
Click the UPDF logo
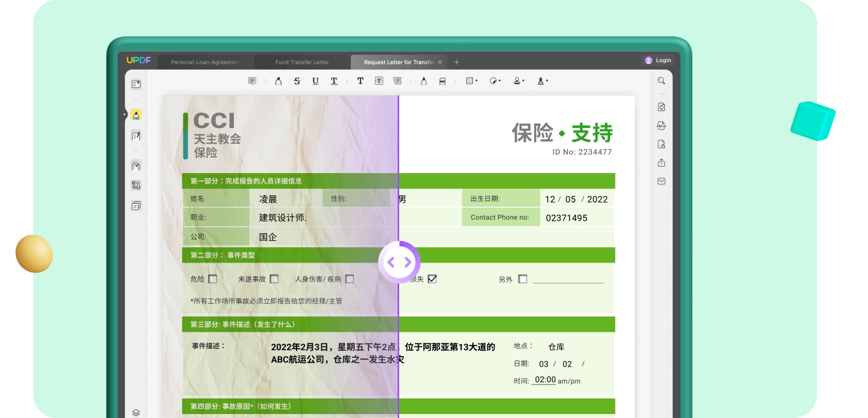point(138,61)
